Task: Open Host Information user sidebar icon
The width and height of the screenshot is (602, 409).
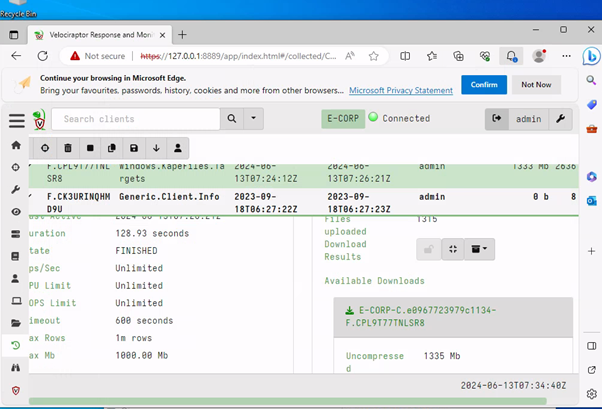Action: tap(15, 278)
